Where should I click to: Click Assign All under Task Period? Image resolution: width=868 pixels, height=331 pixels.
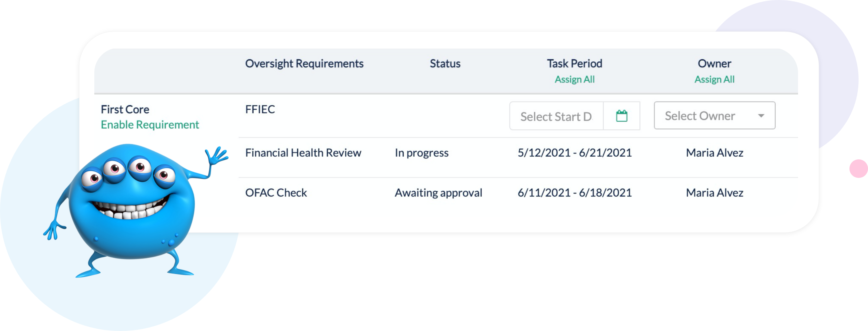[x=574, y=80]
